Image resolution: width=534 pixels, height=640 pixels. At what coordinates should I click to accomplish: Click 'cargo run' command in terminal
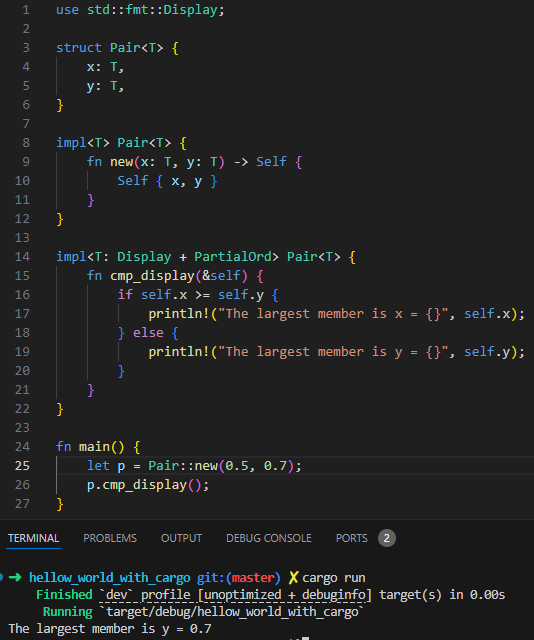(334, 578)
